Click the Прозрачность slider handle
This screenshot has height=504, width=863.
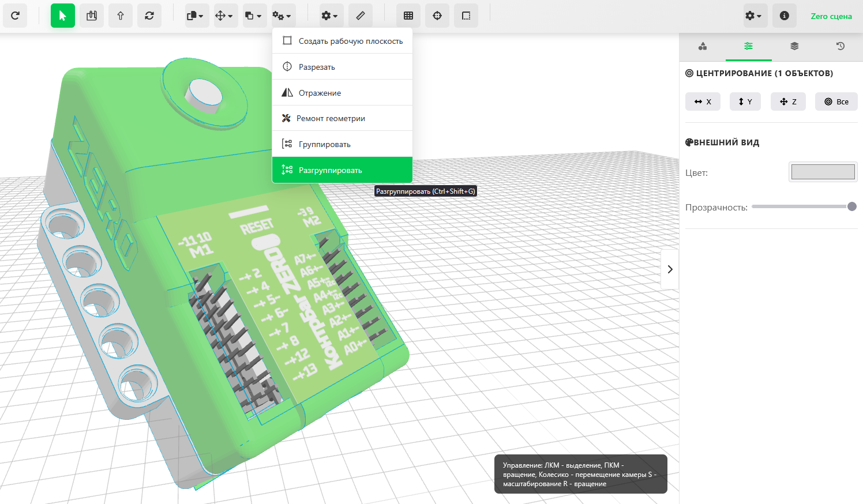pyautogui.click(x=851, y=206)
